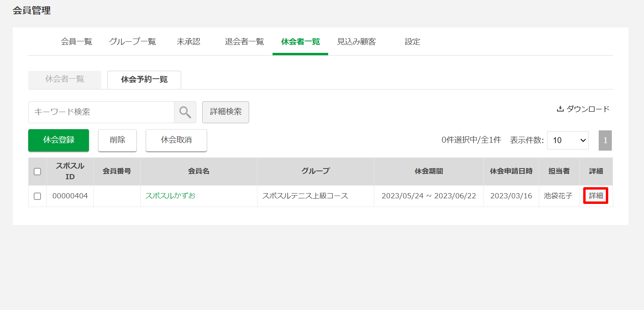
Task: Open the 未承認 tab
Action: click(x=189, y=41)
